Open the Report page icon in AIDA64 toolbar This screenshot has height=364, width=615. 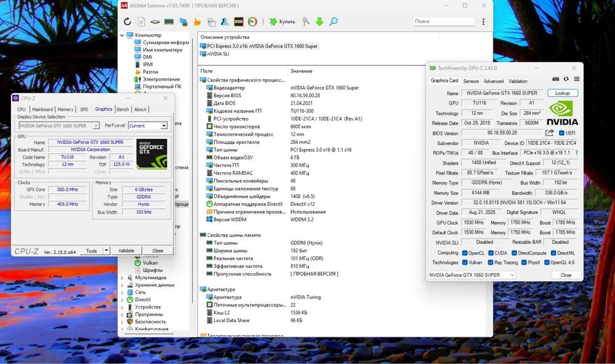(x=141, y=22)
